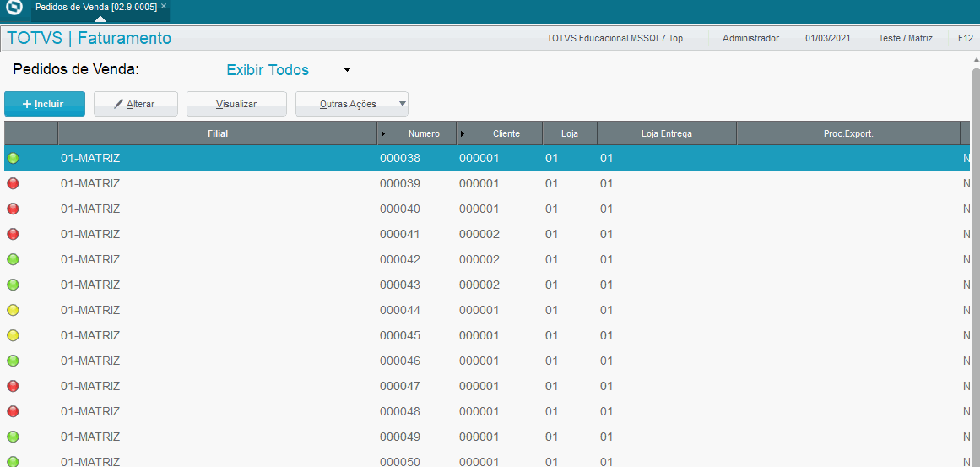Select order number 000039 cell
The height and width of the screenshot is (467, 980).
[400, 184]
